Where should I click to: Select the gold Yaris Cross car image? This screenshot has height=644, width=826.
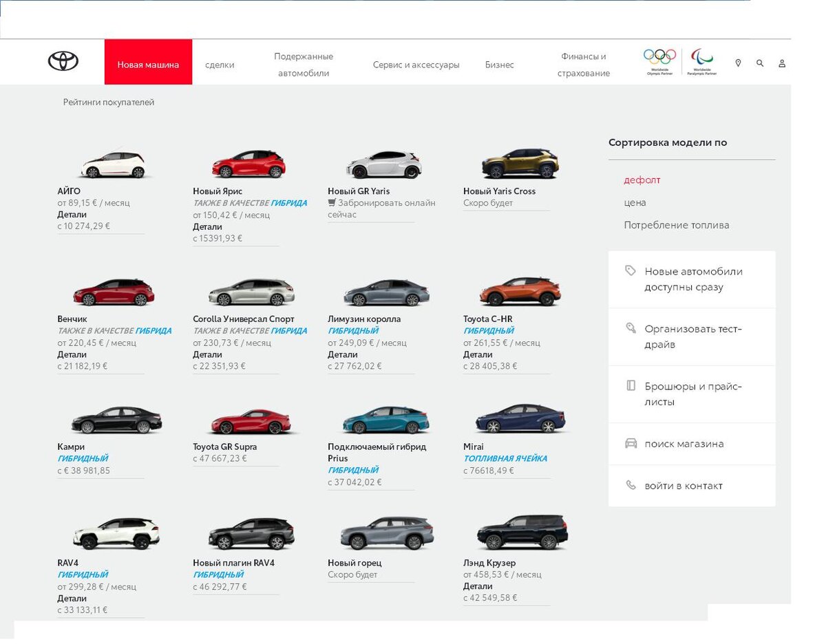(520, 164)
